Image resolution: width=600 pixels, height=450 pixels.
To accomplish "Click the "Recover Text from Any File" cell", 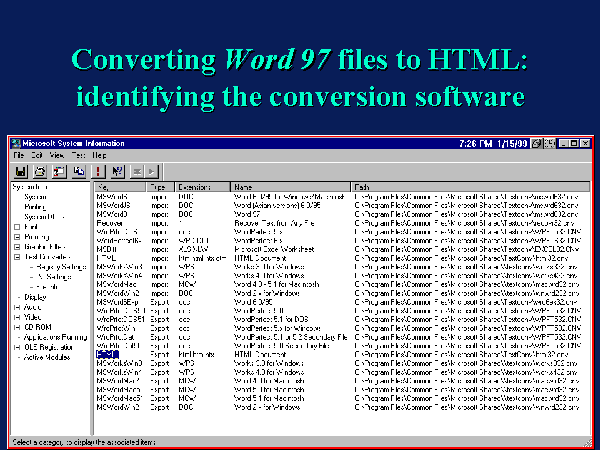I will coord(274,223).
